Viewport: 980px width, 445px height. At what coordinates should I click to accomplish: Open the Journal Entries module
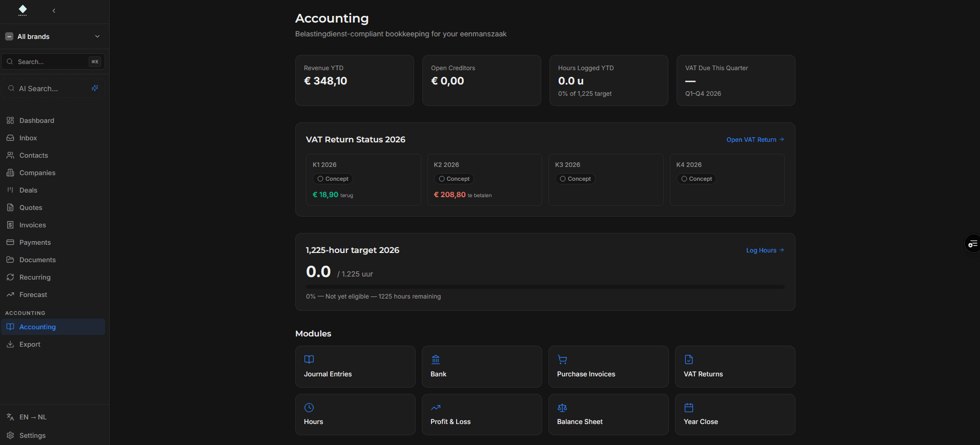(355, 367)
